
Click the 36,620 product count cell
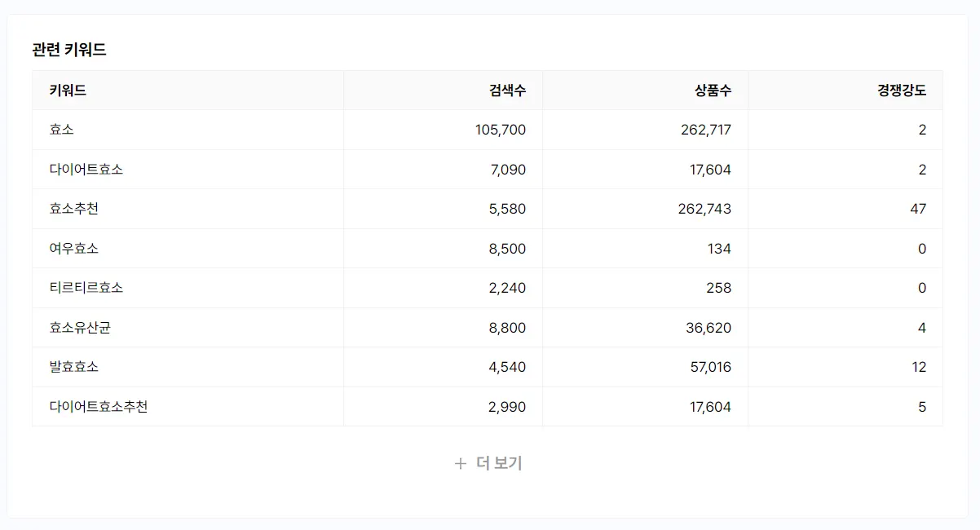710,328
